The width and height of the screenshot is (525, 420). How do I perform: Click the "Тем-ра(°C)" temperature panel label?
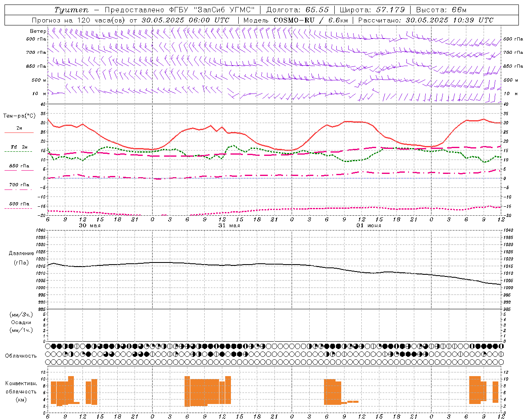(x=19, y=116)
